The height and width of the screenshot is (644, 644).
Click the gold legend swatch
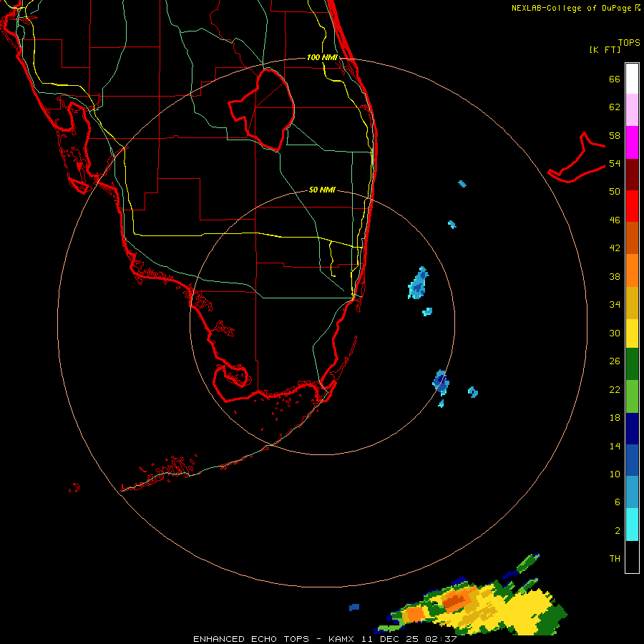point(632,303)
